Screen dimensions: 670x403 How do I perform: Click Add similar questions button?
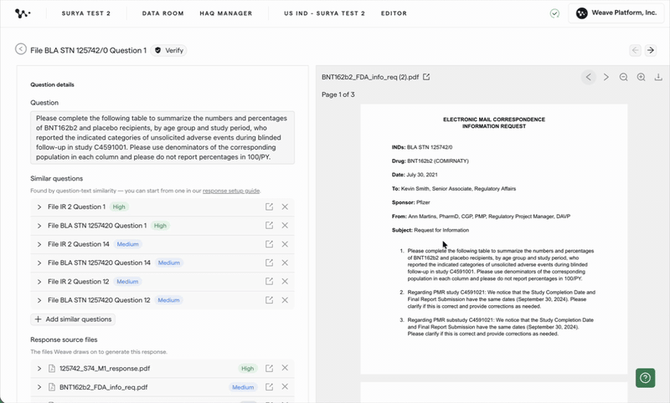coord(73,319)
